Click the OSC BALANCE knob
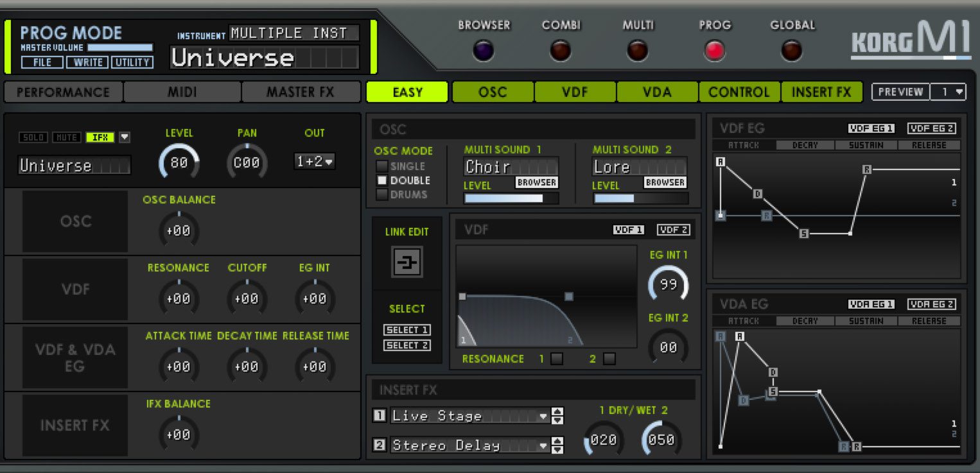The width and height of the screenshot is (980, 473). coord(179,230)
